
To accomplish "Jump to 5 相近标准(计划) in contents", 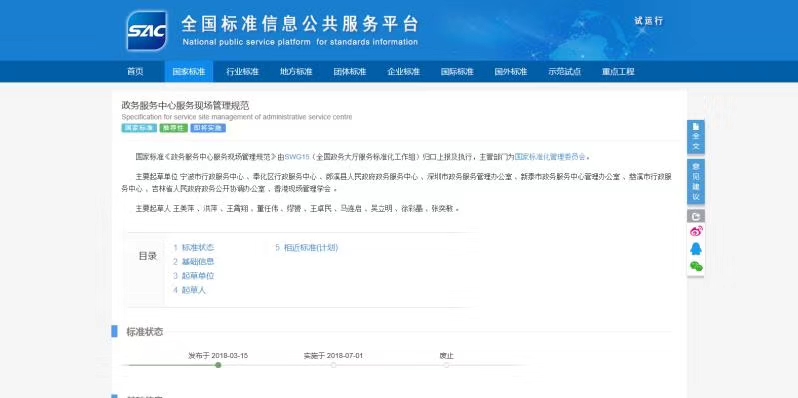I will [306, 248].
